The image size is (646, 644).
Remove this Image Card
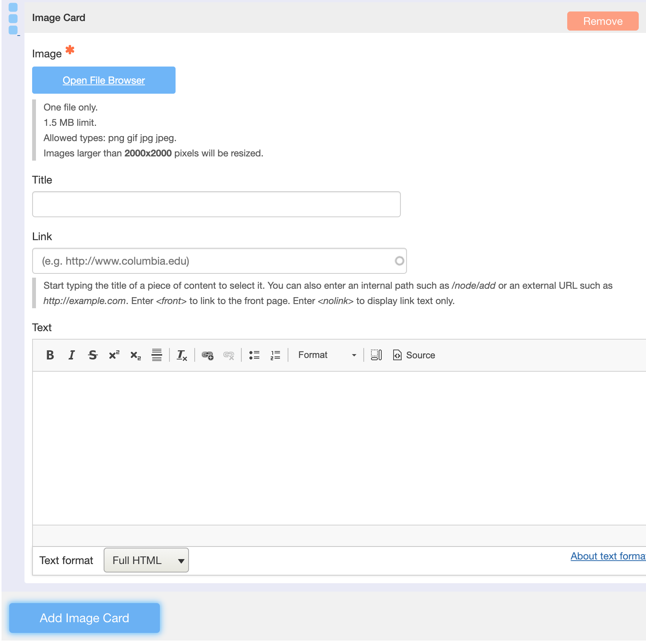tap(602, 21)
